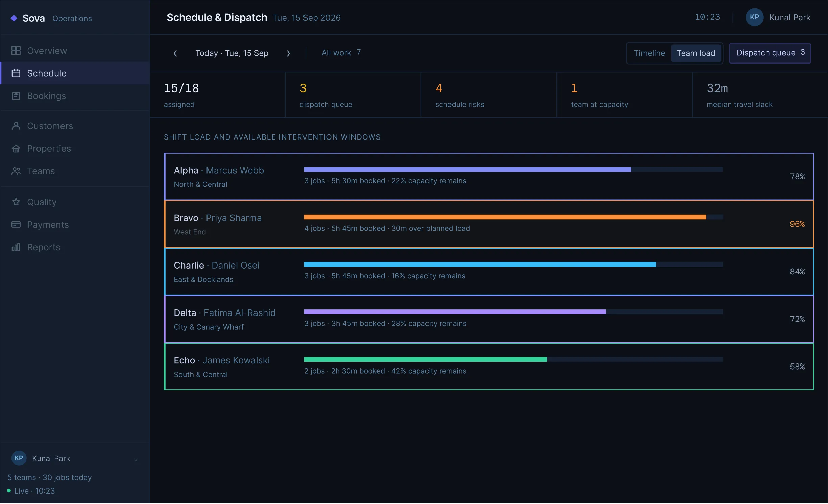Navigate to Reports section
The height and width of the screenshot is (504, 828).
(x=75, y=247)
